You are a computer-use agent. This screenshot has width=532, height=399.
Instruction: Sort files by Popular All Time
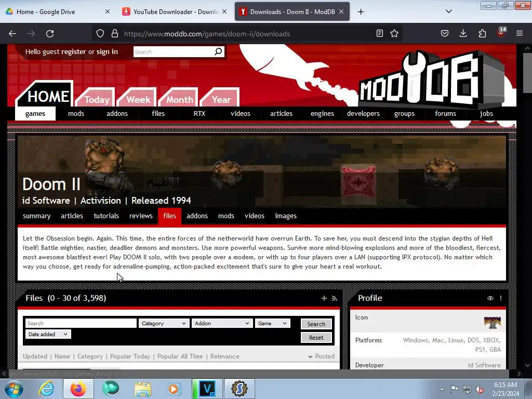click(180, 356)
